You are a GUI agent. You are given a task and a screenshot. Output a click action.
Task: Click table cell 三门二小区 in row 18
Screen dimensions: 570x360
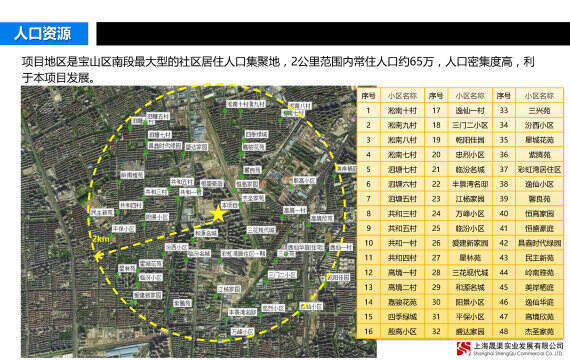tap(470, 125)
